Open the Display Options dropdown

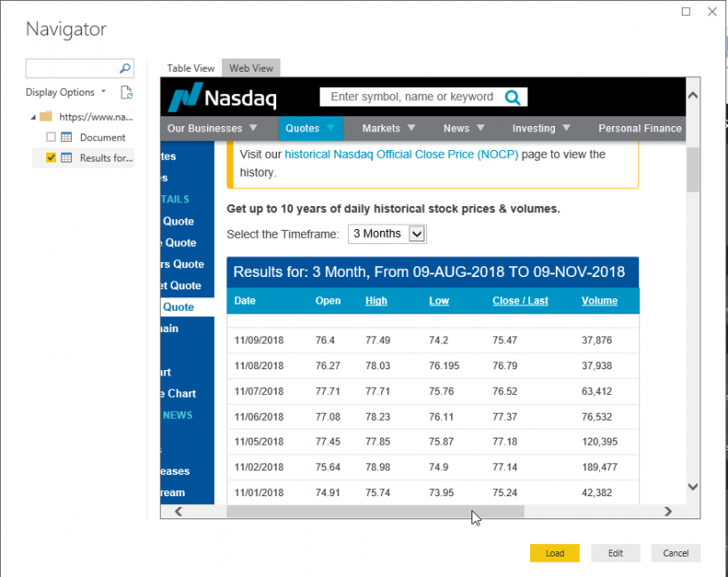(x=66, y=92)
